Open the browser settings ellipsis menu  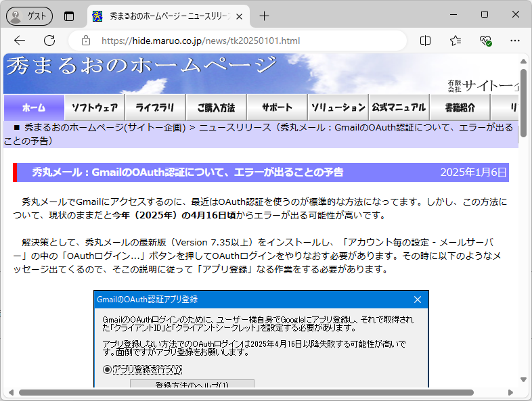click(514, 41)
